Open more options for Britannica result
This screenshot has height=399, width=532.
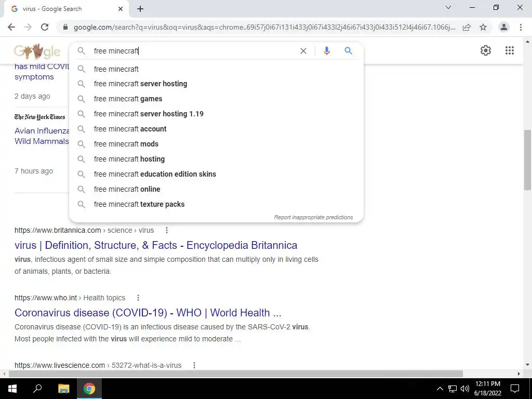pyautogui.click(x=167, y=230)
